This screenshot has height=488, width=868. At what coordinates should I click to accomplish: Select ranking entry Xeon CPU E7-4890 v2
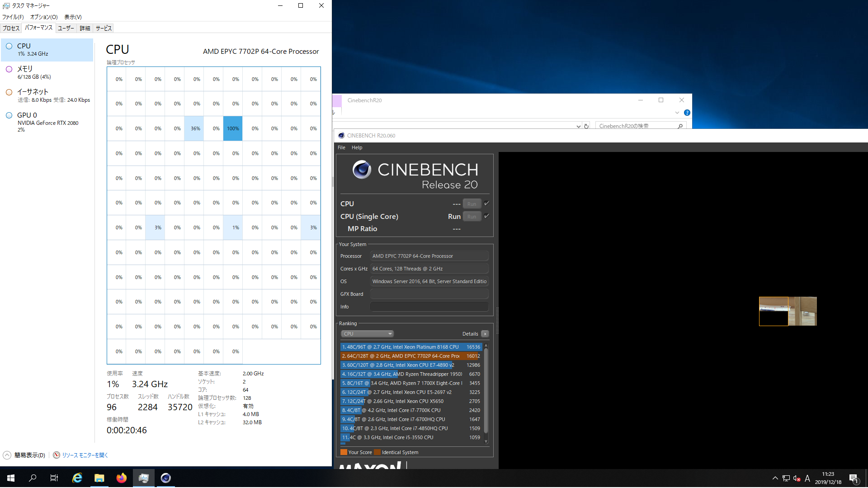point(410,365)
